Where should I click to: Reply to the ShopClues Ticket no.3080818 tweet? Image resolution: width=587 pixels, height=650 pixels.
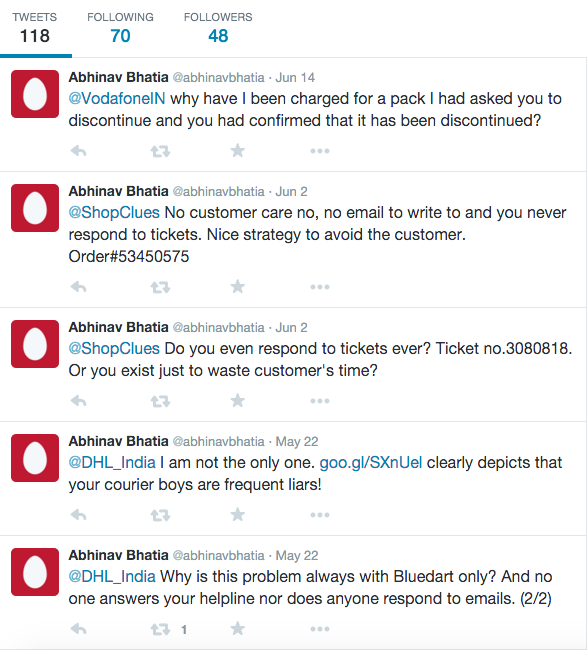78,401
